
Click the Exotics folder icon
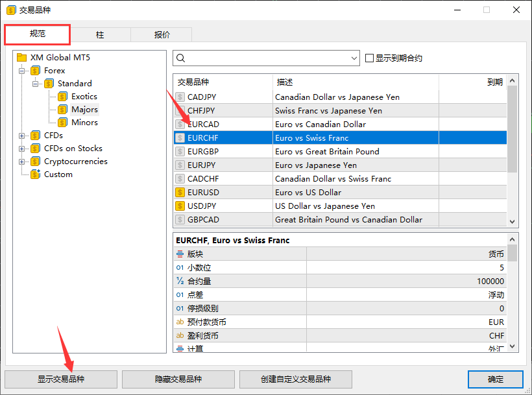point(63,97)
